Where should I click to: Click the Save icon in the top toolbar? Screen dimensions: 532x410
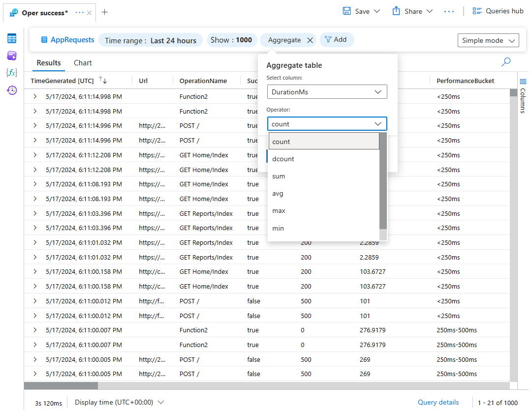pos(347,11)
